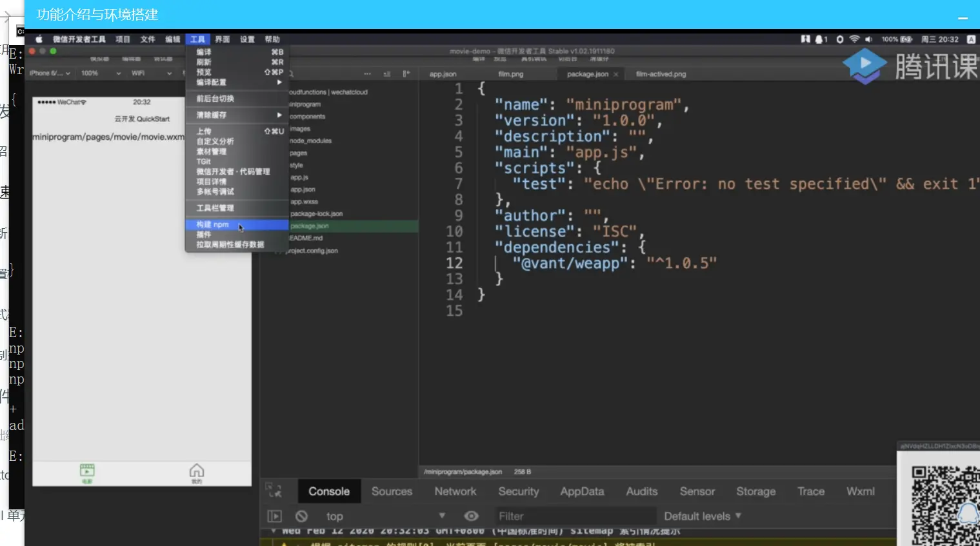980x546 pixels.
Task: Switch to the Wxml devtools tab
Action: click(861, 491)
